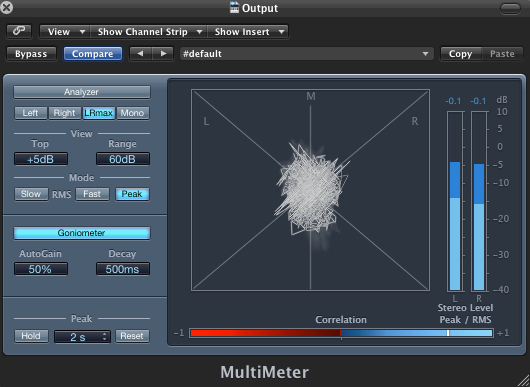Toggle the Bypass button
The height and width of the screenshot is (387, 530).
click(31, 54)
